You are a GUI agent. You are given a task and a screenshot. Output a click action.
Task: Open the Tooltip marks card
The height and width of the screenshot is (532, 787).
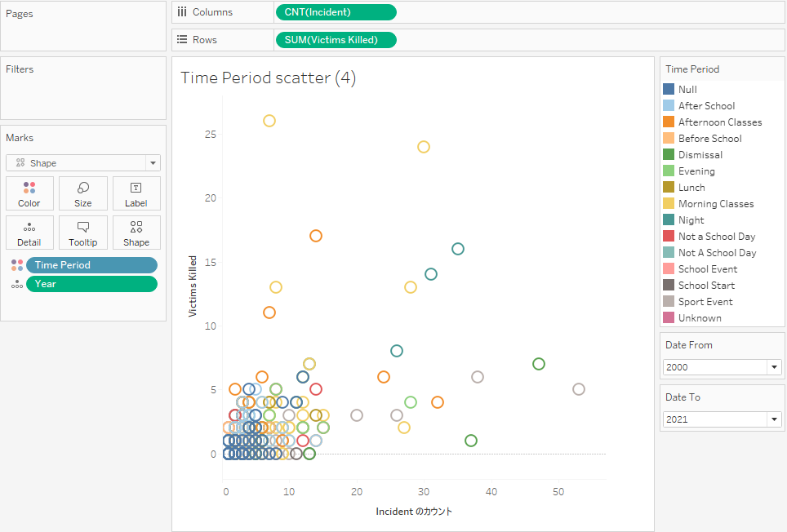[x=82, y=233]
